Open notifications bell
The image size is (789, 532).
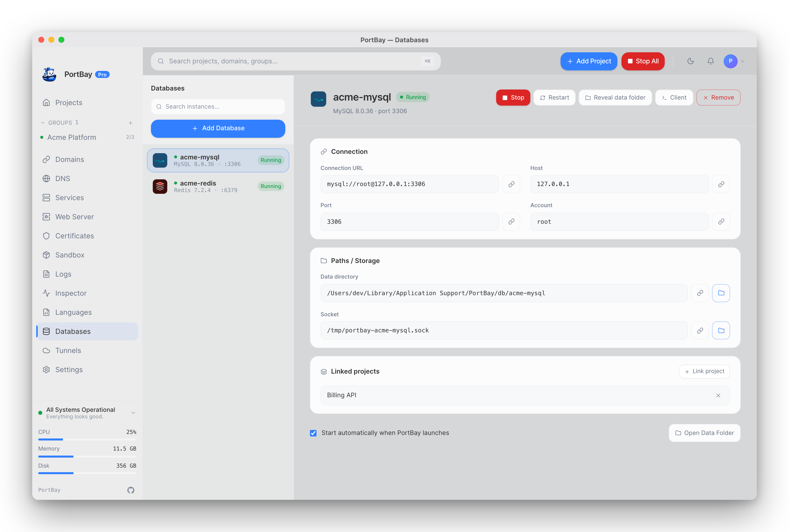click(710, 61)
